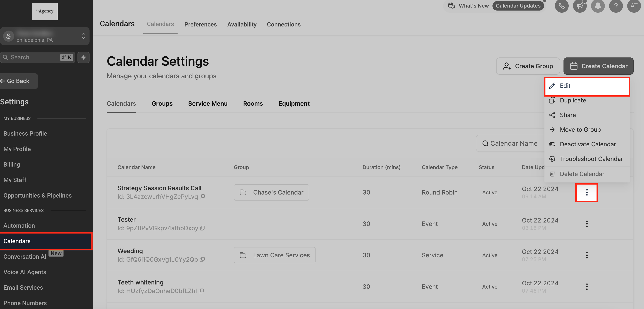Open three-dot menu for Teeth whitening
This screenshot has height=309, width=644.
point(587,287)
